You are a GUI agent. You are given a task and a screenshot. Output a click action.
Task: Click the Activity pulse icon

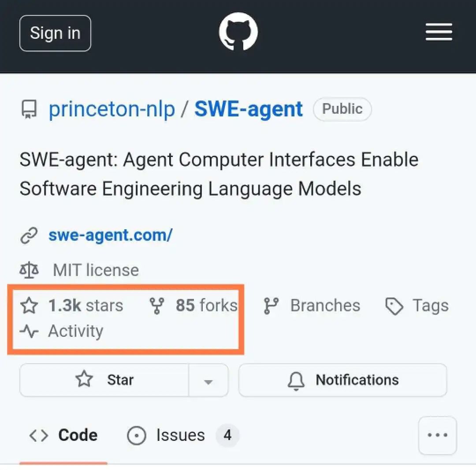click(29, 331)
